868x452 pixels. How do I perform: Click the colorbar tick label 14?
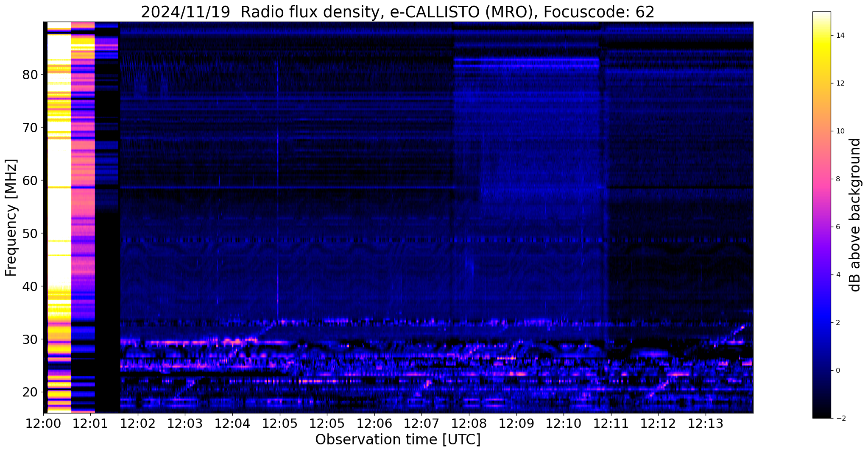point(840,36)
